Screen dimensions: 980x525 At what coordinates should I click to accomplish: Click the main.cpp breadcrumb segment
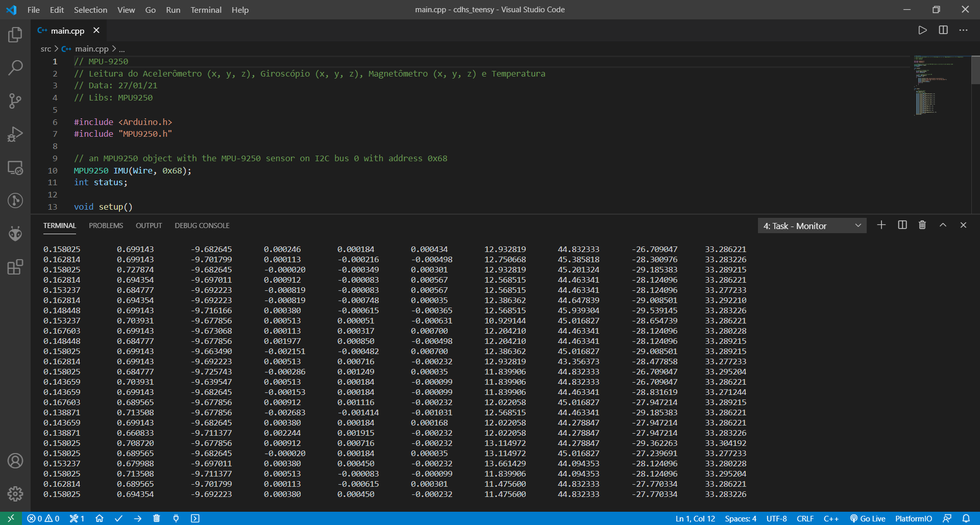point(91,49)
